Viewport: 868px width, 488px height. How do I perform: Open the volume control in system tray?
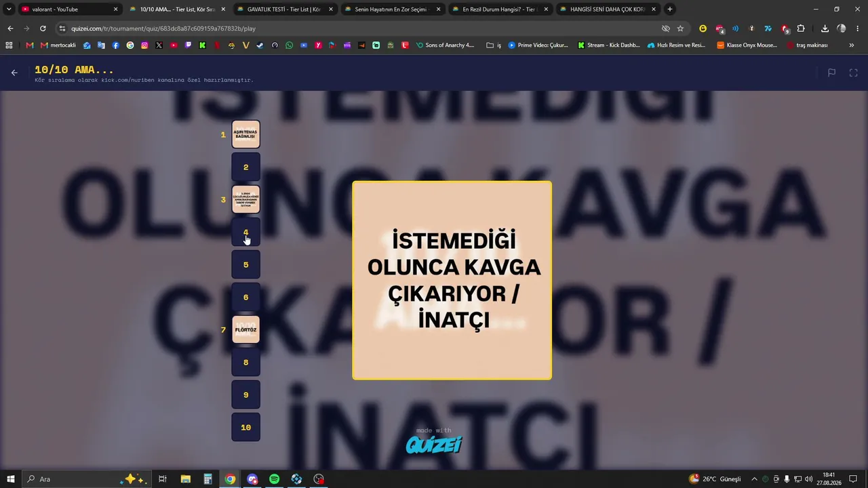click(x=808, y=479)
